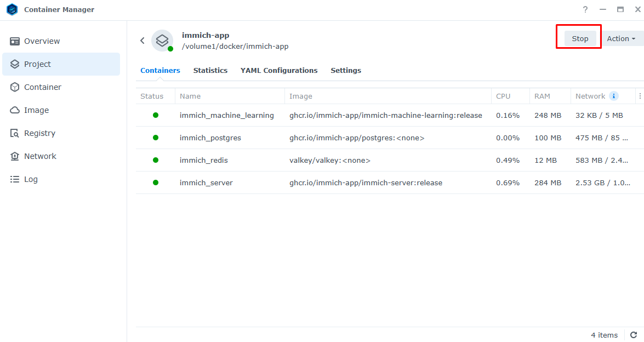Switch to the Settings tab

[346, 70]
